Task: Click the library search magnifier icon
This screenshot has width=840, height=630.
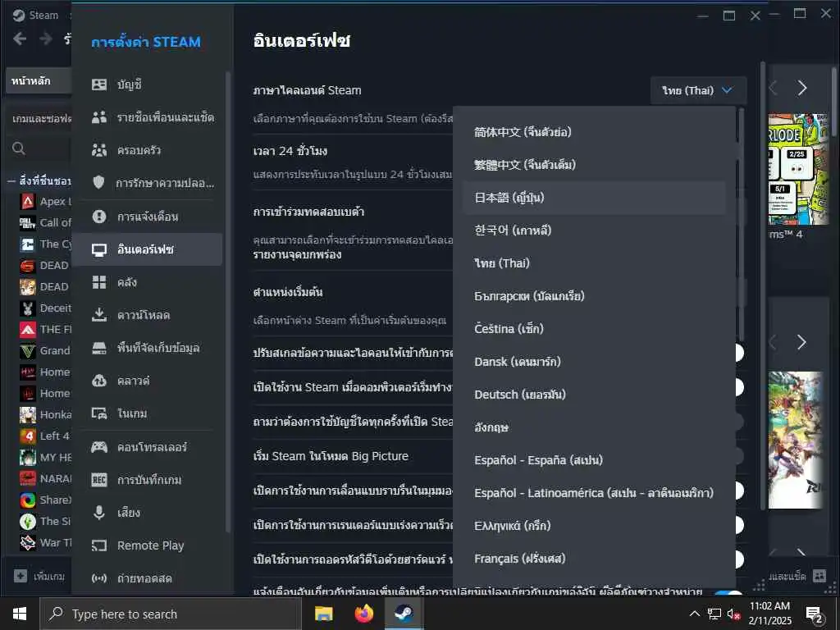Action: [x=19, y=148]
